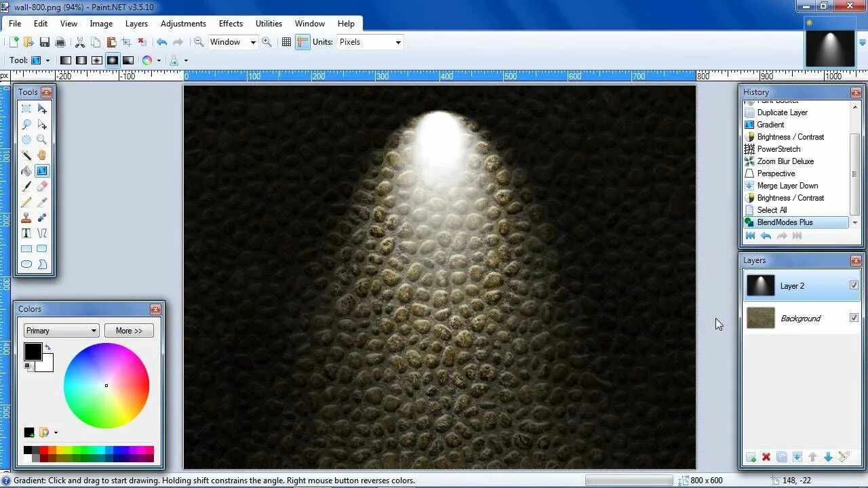Toggle the pixel grid button

[x=287, y=42]
